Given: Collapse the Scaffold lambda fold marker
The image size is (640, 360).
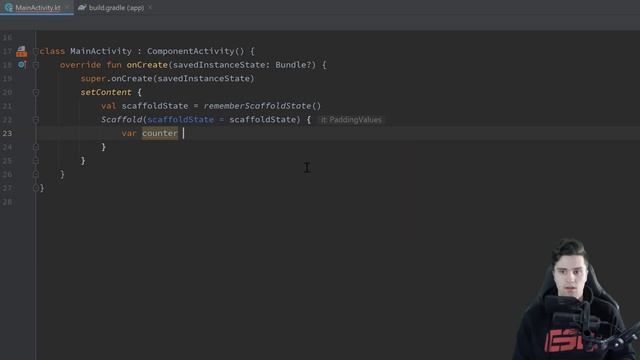Looking at the screenshot, I should (36, 120).
